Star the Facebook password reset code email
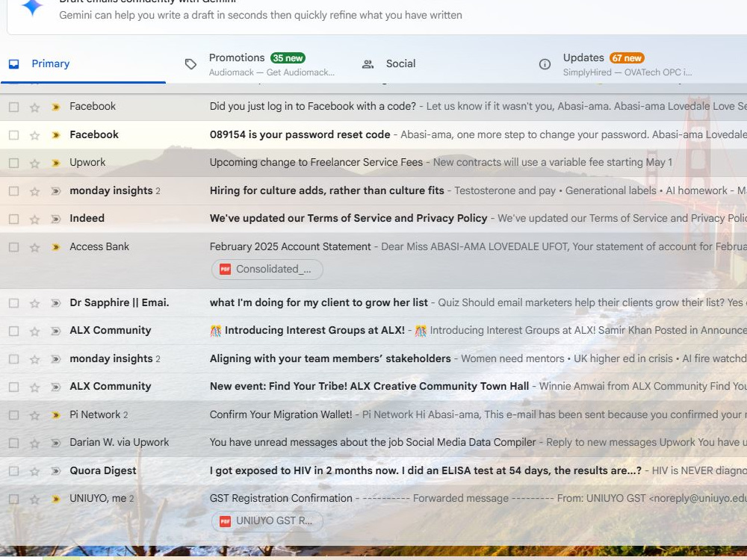The height and width of the screenshot is (560, 747). click(34, 135)
